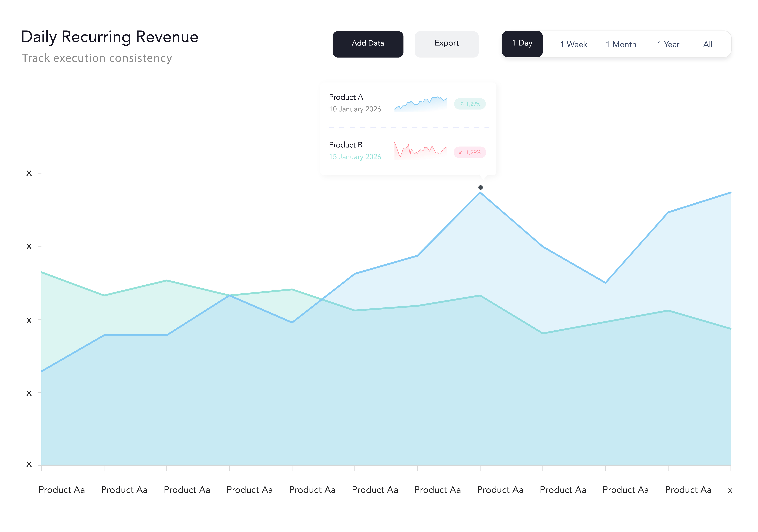Click the 15 January 2026 date
This screenshot has width=758, height=532.
tap(355, 157)
